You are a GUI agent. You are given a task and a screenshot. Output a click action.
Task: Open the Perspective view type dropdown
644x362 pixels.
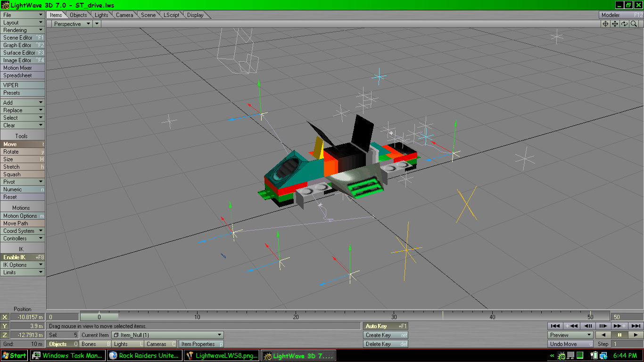(72, 24)
